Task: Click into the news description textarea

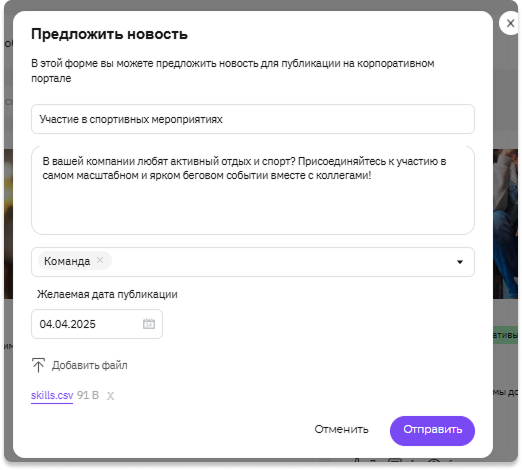Action: point(253,190)
